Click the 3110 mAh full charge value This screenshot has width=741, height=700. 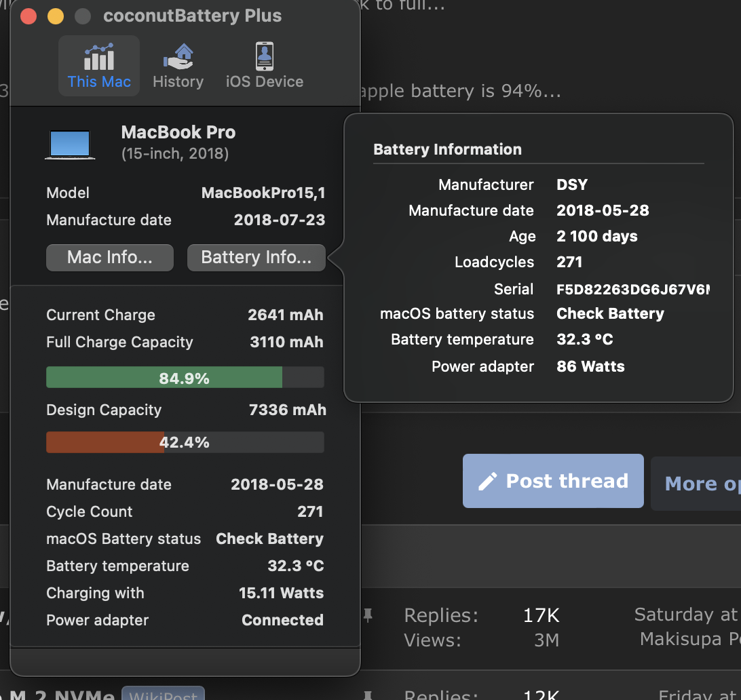[x=286, y=341]
